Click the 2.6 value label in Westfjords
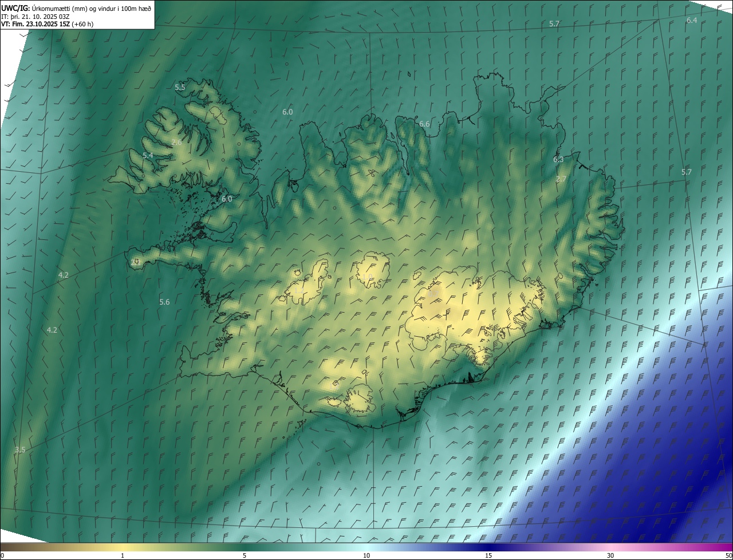 [x=176, y=143]
